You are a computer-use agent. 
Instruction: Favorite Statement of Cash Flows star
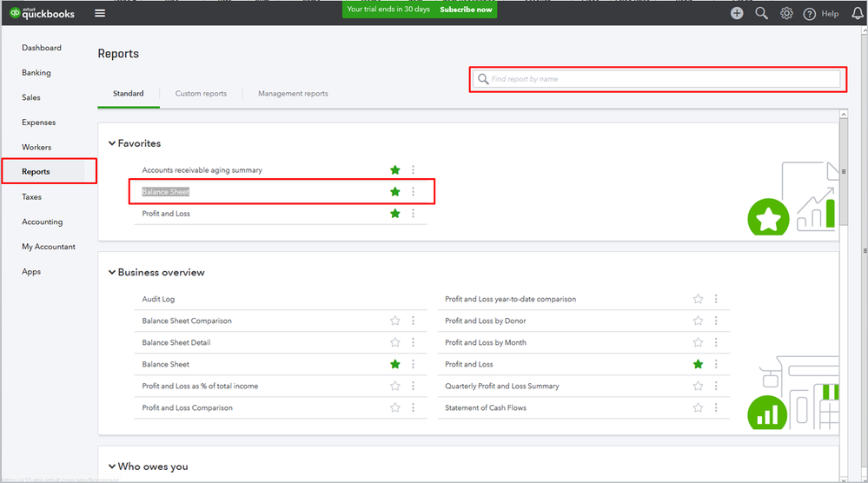[698, 407]
